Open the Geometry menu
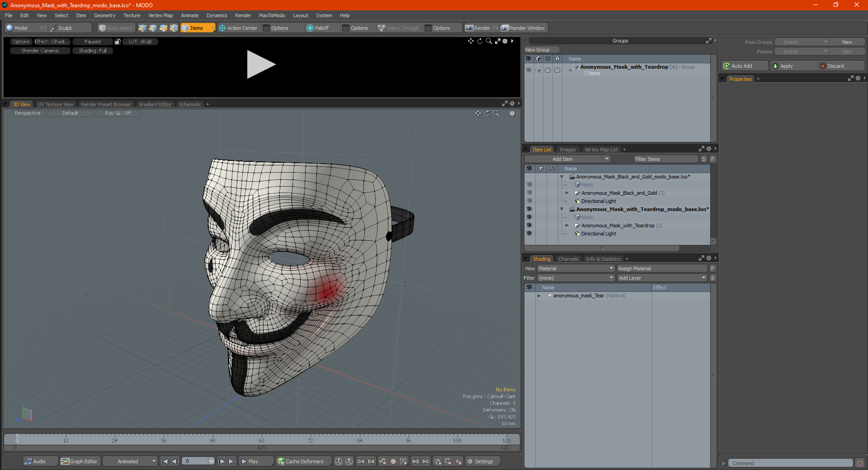This screenshot has height=470, width=868. (104, 15)
